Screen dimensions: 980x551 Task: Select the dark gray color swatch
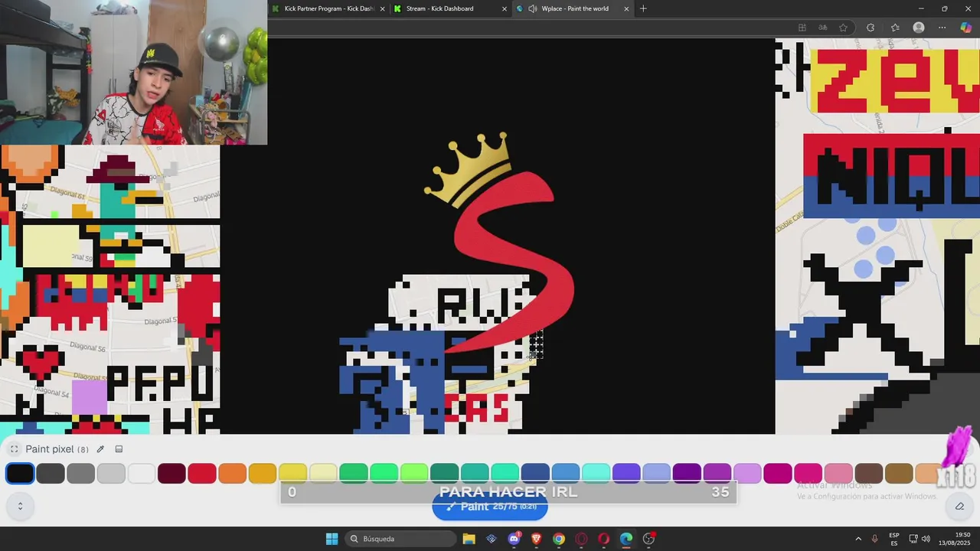pos(51,474)
